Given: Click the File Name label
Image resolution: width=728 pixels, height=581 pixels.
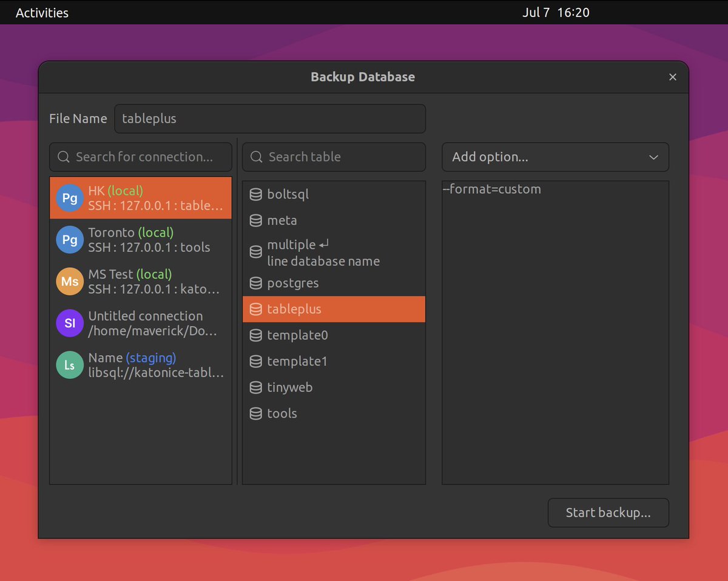Looking at the screenshot, I should [x=78, y=119].
